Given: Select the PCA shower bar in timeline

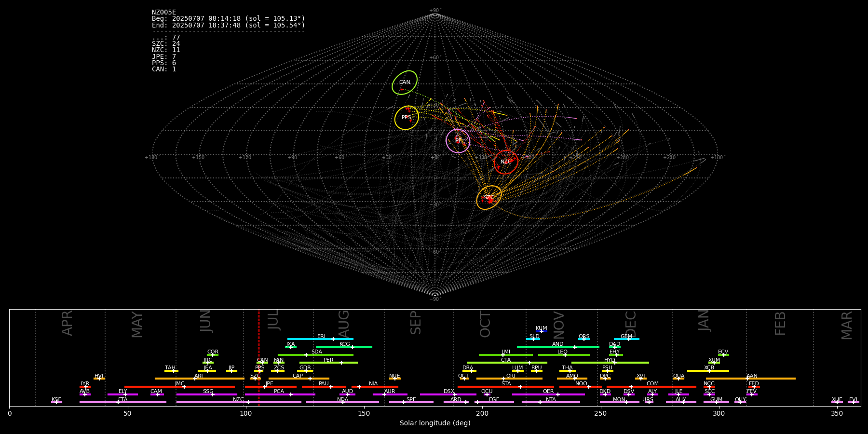Looking at the screenshot, I should [280, 394].
